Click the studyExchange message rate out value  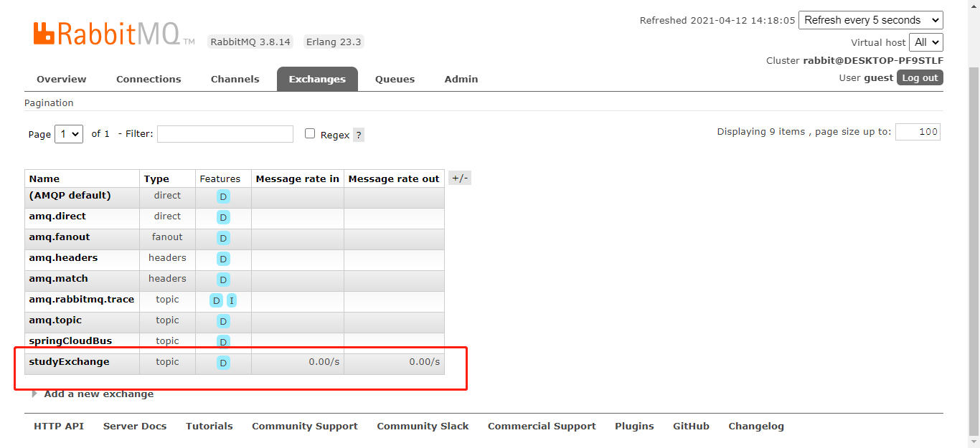pyautogui.click(x=425, y=362)
